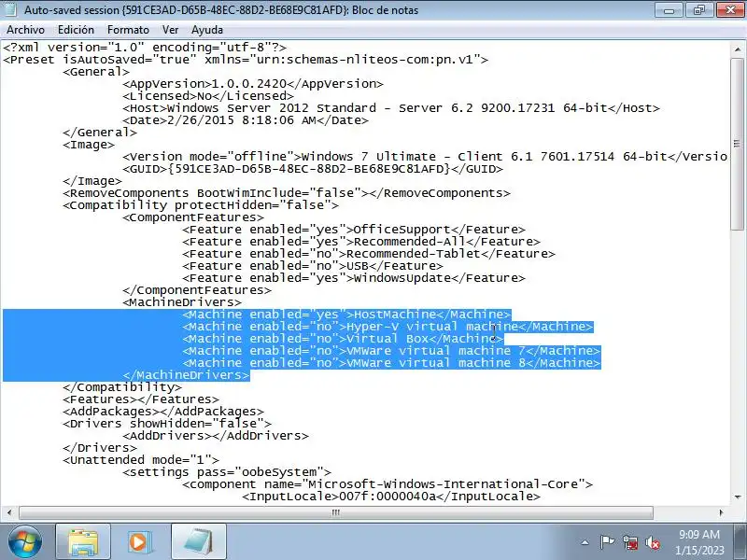Image resolution: width=747 pixels, height=560 pixels.
Task: Click the Preset isAutoSaved line
Action: coord(246,60)
